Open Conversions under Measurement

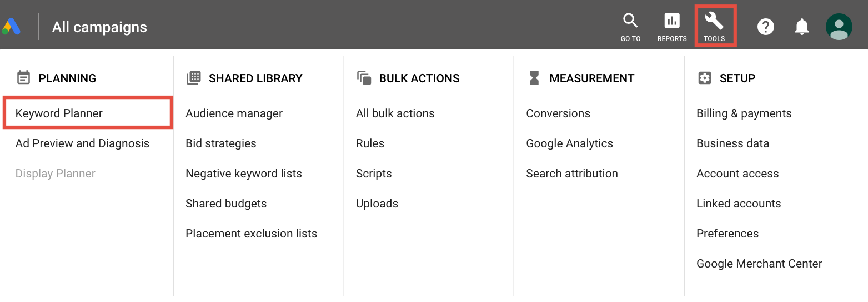558,113
